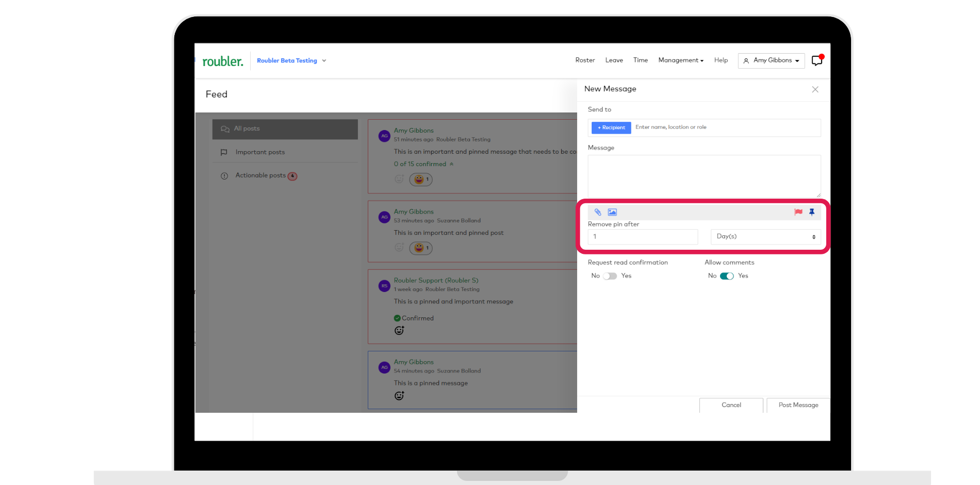Click the Cancel button
This screenshot has height=485, width=980.
(x=731, y=405)
